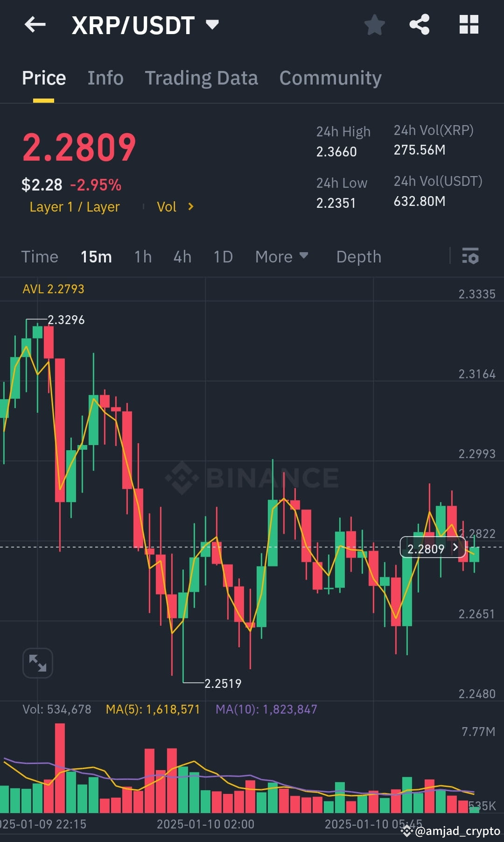504x842 pixels.
Task: Open the grid layout icon
Action: (x=469, y=24)
